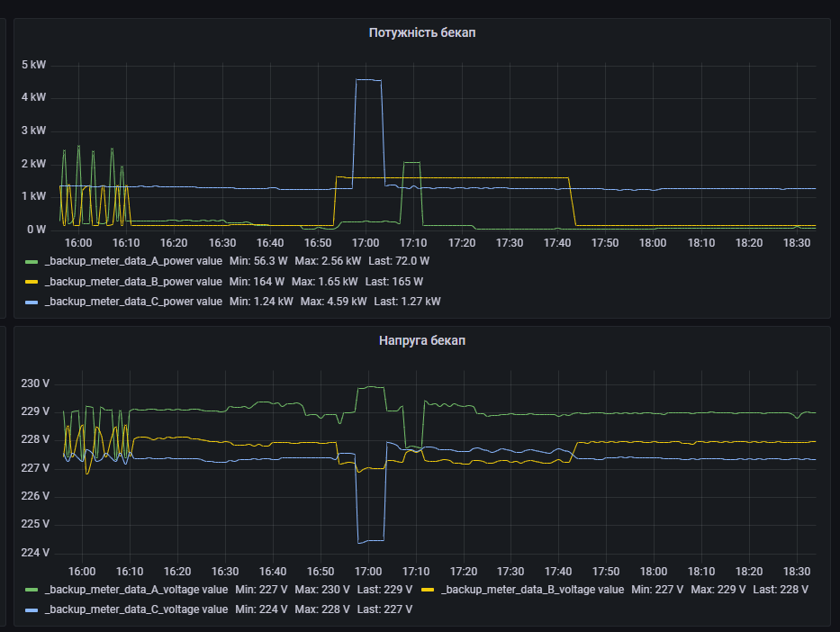Click the blue 224 V dip in voltage chart
840x632 pixels.
click(371, 541)
